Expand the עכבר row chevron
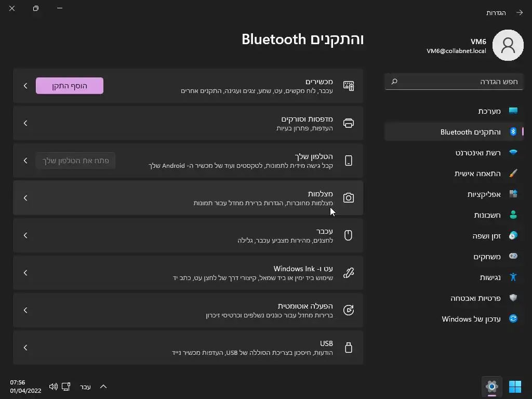Image resolution: width=532 pixels, height=399 pixels. click(25, 235)
